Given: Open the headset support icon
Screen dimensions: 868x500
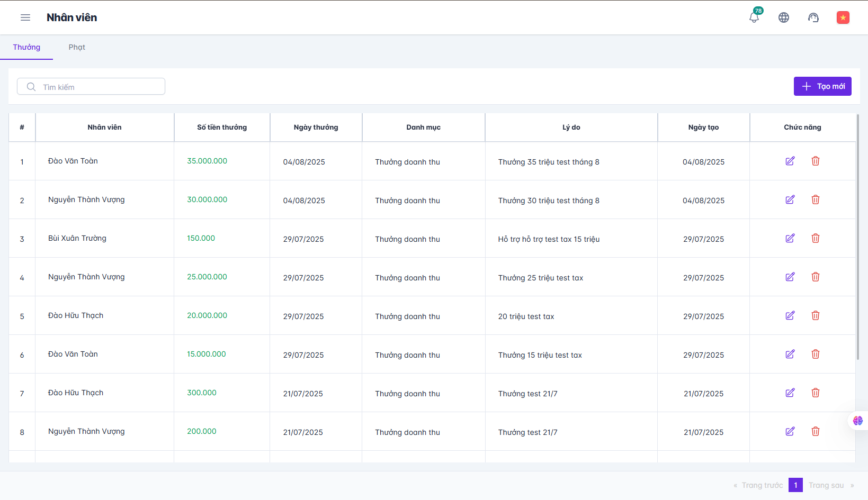Looking at the screenshot, I should point(813,17).
